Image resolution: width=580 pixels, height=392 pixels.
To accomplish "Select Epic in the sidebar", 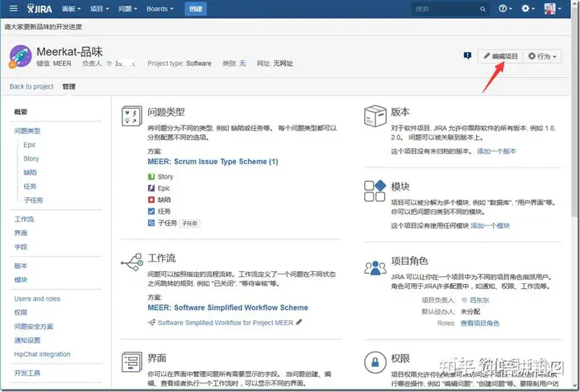I will pyautogui.click(x=30, y=145).
